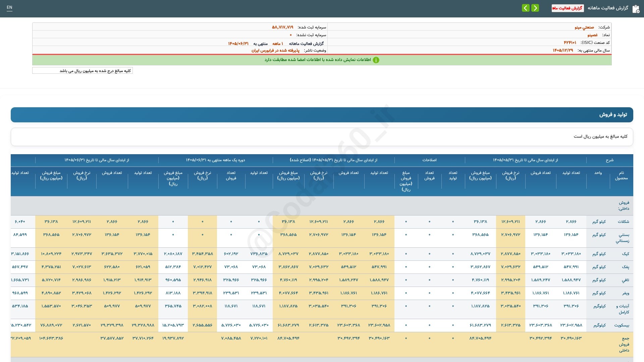Select the کيک product row label
Screen dimensions: 644x362
pos(626,254)
